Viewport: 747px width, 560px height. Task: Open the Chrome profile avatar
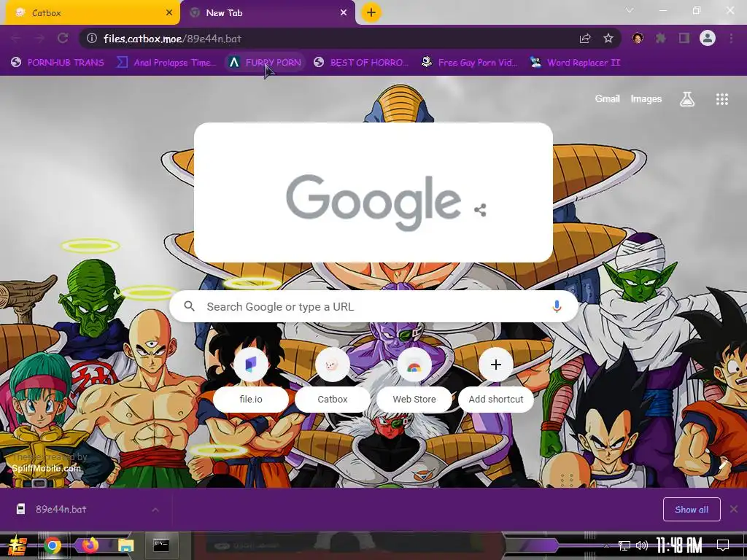708,38
